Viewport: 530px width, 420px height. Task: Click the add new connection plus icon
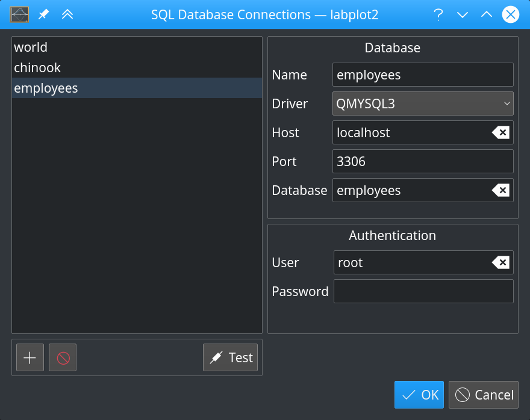click(x=30, y=358)
